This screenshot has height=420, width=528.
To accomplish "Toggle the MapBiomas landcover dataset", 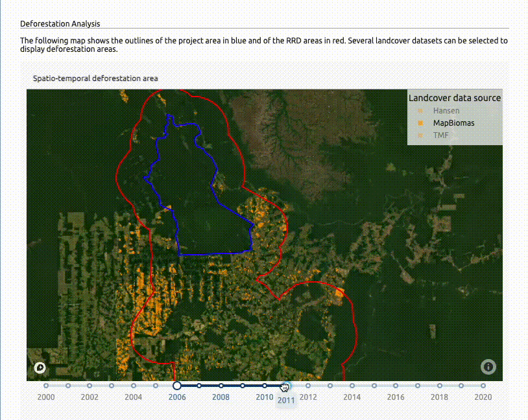I will 453,123.
